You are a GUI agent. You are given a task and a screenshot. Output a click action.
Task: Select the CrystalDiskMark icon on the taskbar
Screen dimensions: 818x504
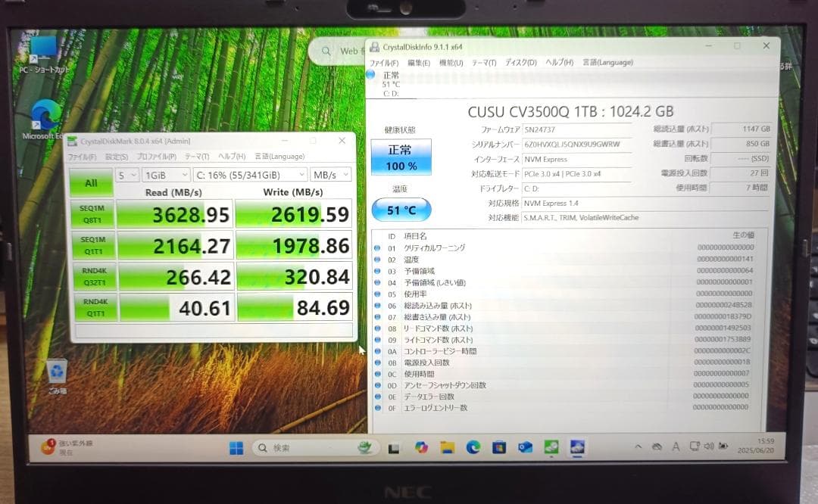click(x=551, y=447)
